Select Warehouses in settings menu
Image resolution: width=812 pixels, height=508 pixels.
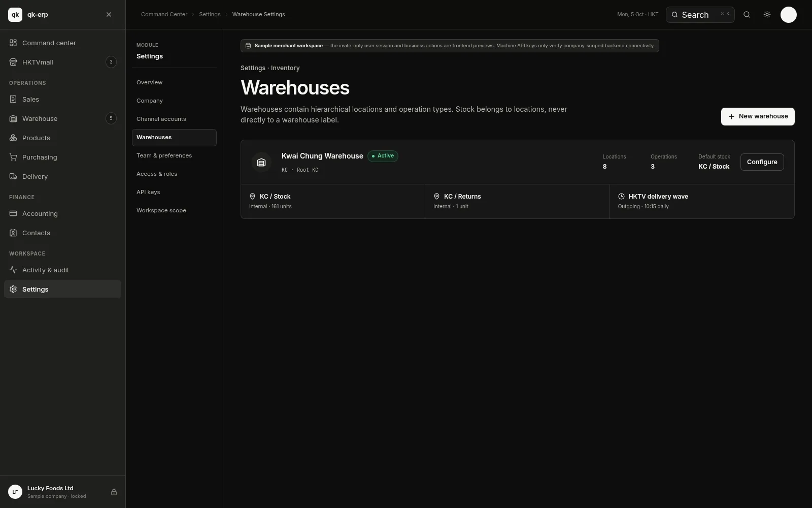coord(174,137)
